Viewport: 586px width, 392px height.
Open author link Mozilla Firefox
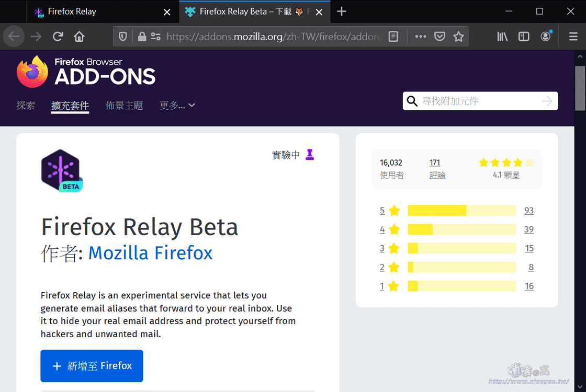(x=150, y=253)
